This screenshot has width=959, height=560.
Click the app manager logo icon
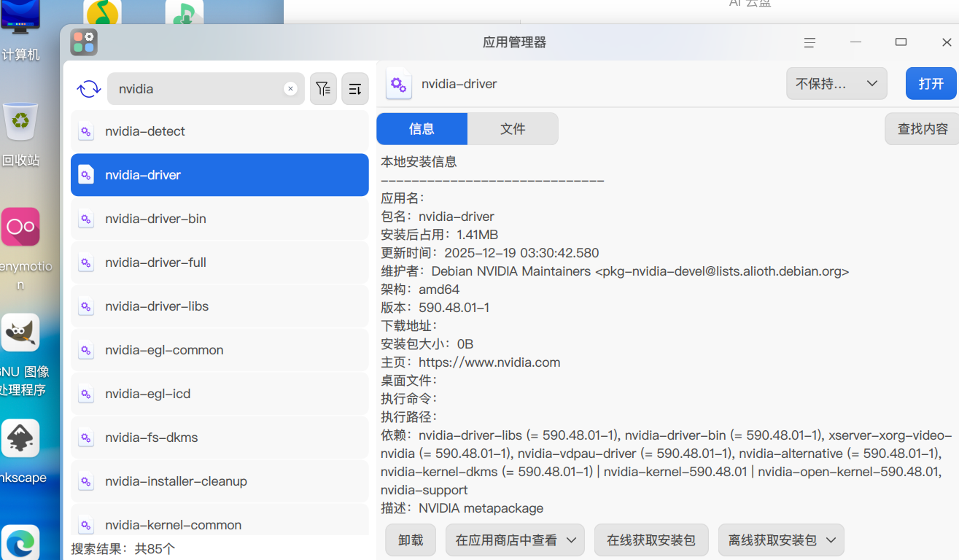pyautogui.click(x=84, y=42)
